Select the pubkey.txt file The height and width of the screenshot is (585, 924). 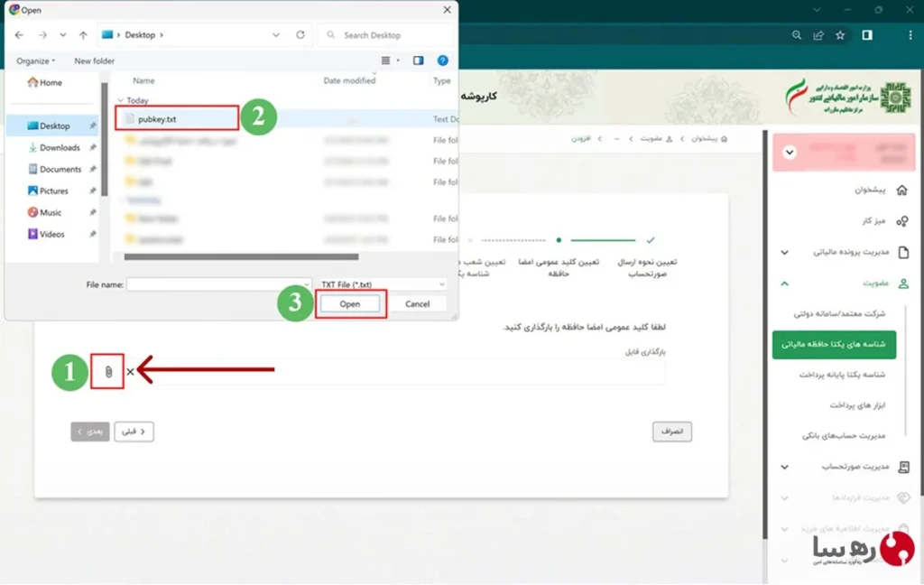coord(177,118)
